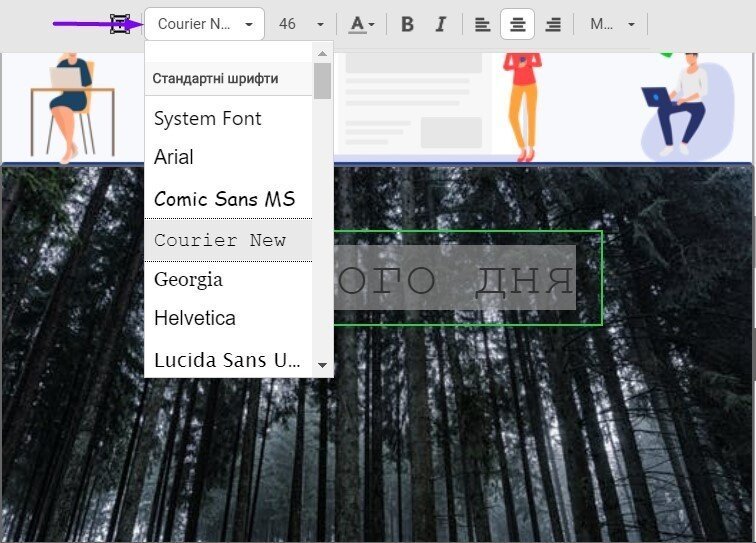The image size is (756, 543).
Task: Align text to the right
Action: 552,24
